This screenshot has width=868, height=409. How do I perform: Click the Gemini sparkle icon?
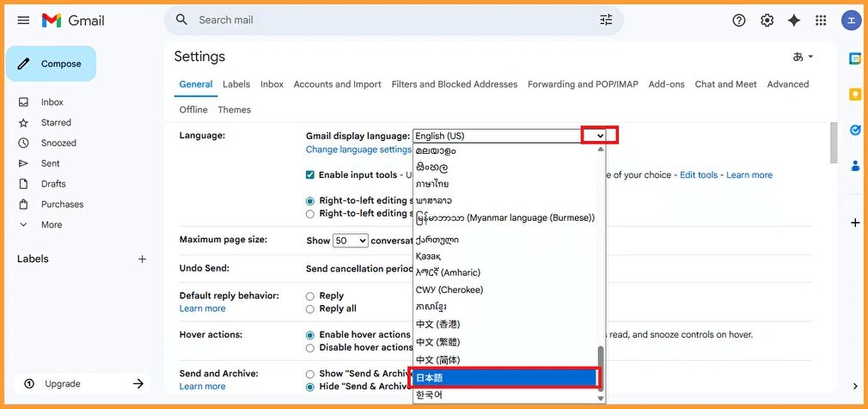(x=794, y=21)
